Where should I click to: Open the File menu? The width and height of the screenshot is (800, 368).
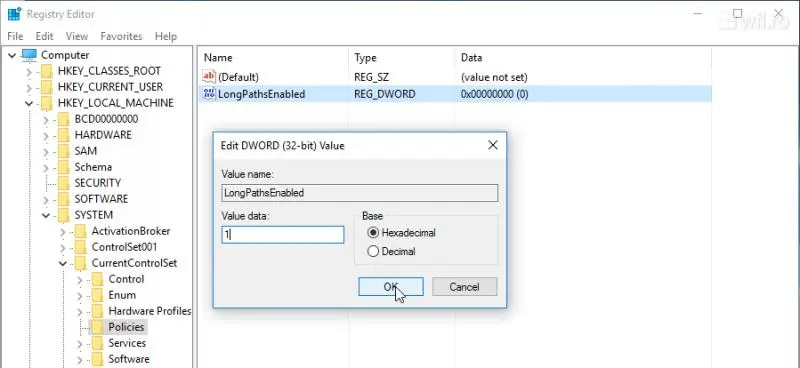tap(15, 36)
